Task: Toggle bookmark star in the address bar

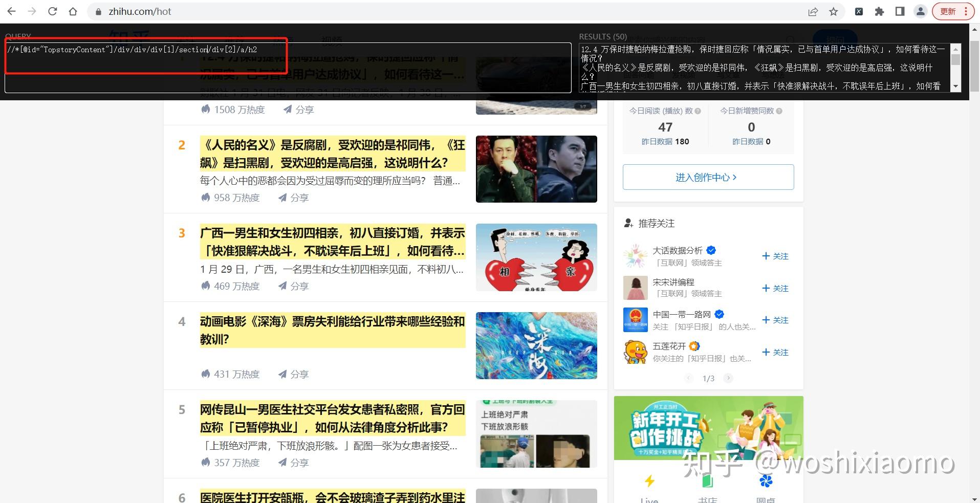Action: click(833, 11)
